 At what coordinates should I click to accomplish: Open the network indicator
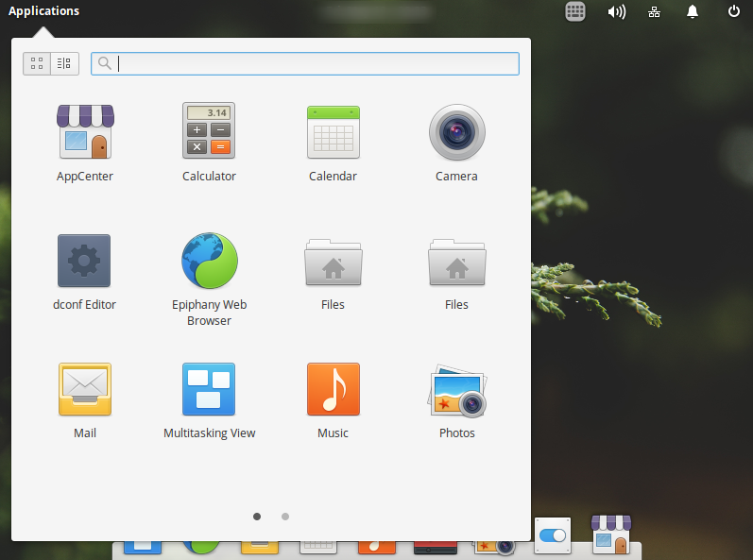coord(654,12)
